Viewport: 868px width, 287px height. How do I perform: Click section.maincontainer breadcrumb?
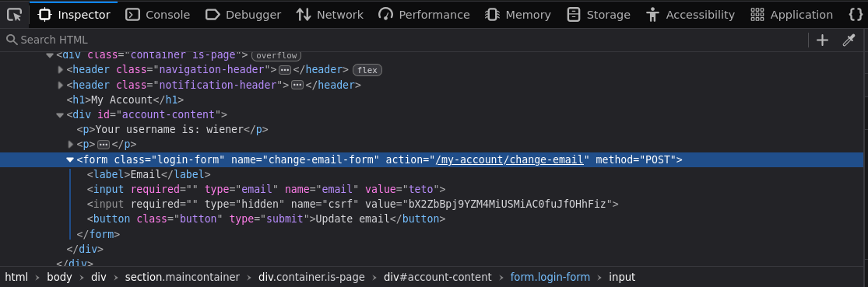tap(183, 277)
